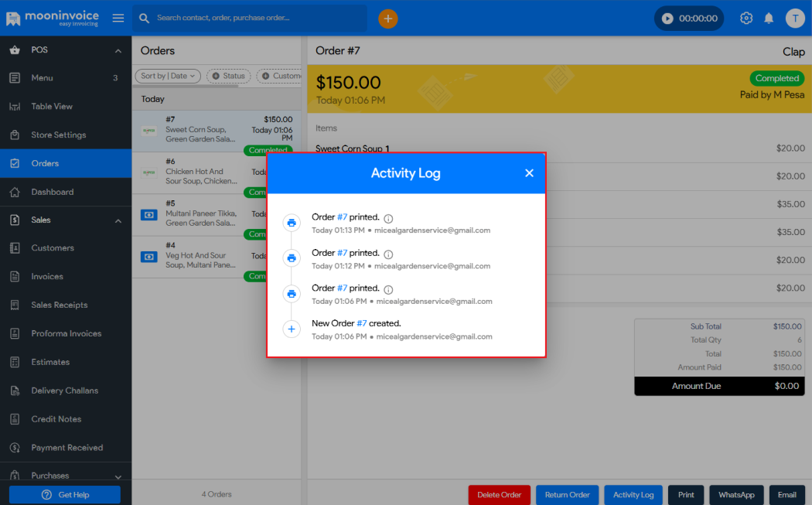The height and width of the screenshot is (505, 812).
Task: Click the Get Help button
Action: 65,495
